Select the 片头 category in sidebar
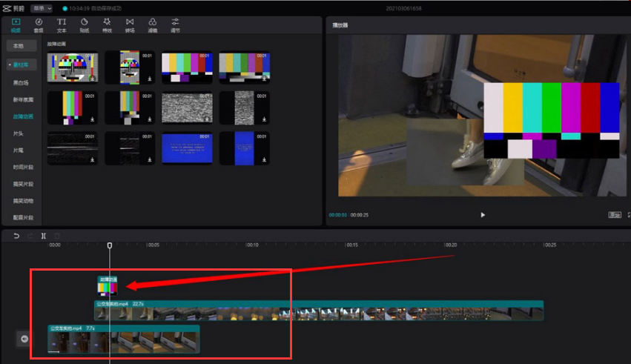The width and height of the screenshot is (631, 364). [x=18, y=133]
